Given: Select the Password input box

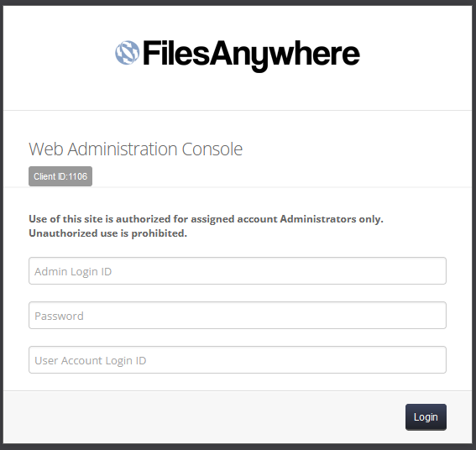Looking at the screenshot, I should point(238,315).
